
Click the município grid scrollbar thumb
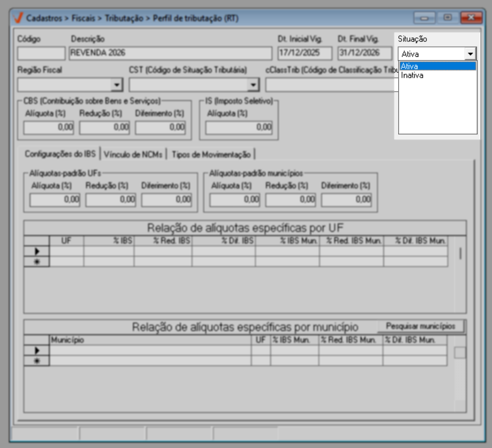tap(460, 353)
